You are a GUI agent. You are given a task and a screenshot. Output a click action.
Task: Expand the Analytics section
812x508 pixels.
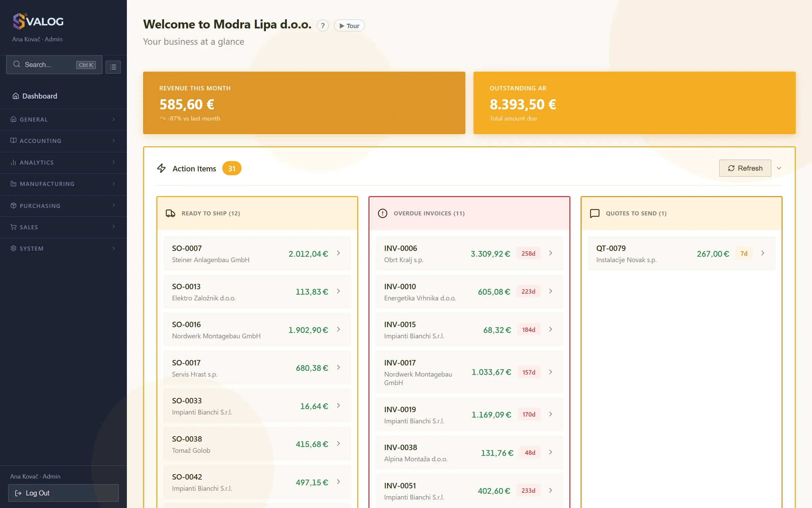63,163
